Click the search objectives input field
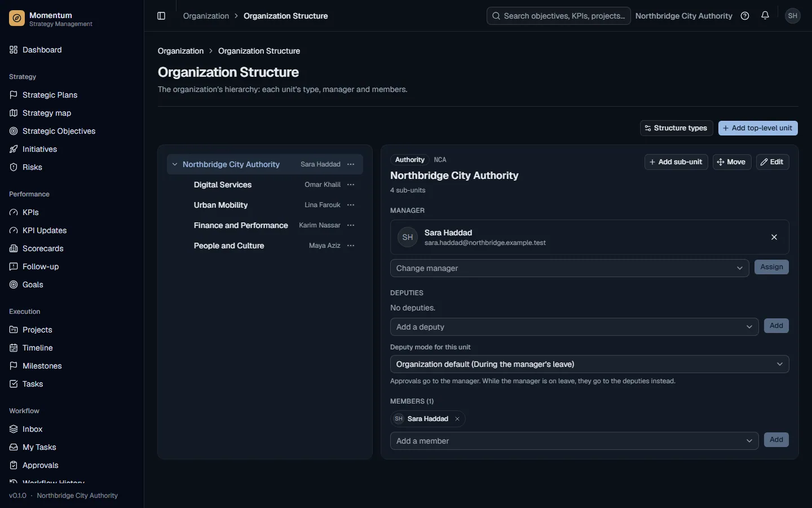 tap(558, 16)
